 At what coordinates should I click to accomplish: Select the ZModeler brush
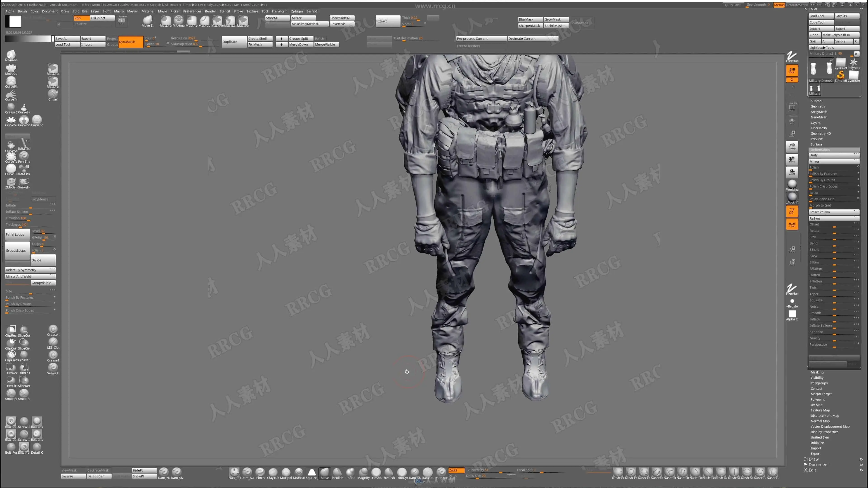click(11, 182)
